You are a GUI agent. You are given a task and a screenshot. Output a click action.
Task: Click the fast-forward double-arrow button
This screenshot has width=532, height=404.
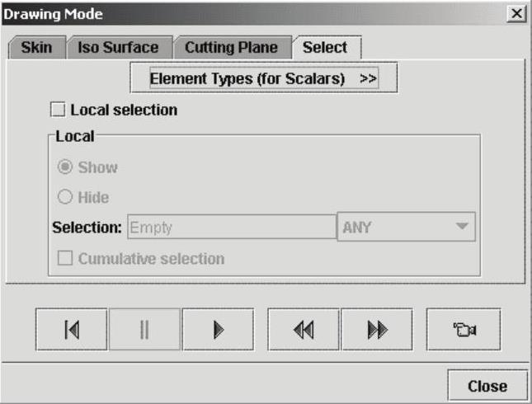pyautogui.click(x=377, y=330)
